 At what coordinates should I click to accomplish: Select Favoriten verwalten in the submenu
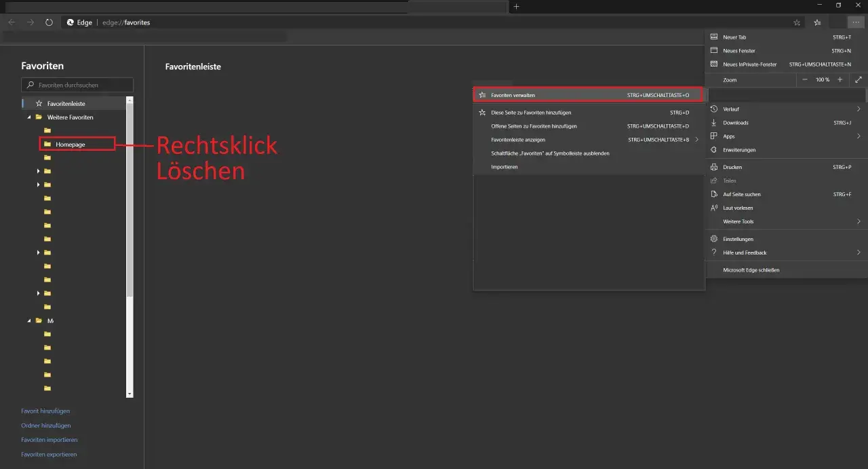(589, 95)
